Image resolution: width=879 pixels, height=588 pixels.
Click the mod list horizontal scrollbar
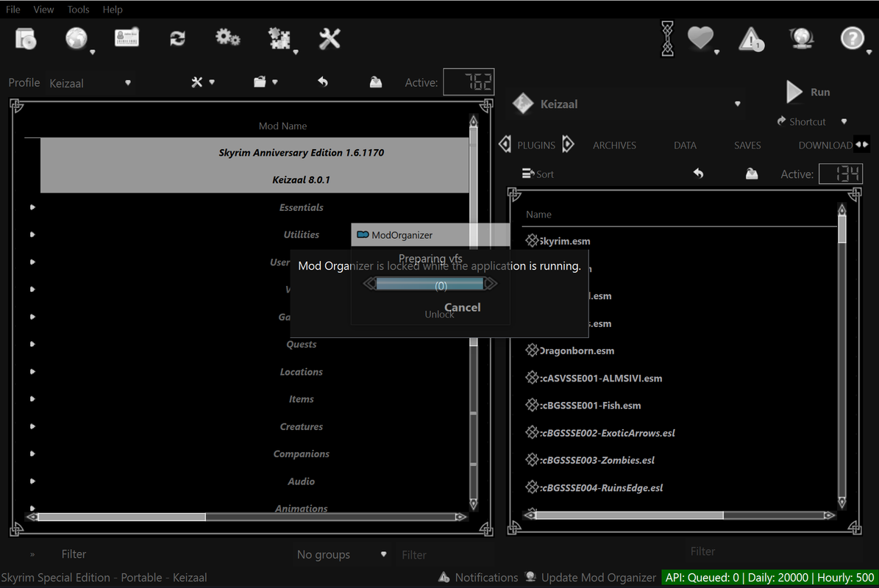pyautogui.click(x=246, y=517)
